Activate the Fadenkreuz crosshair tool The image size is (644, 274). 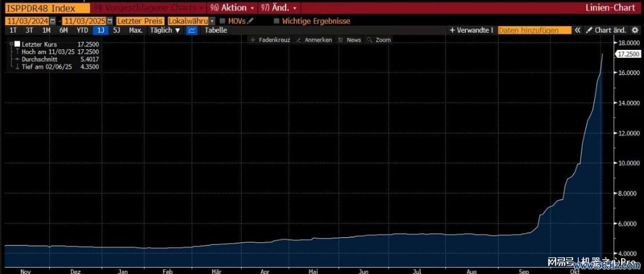(270, 40)
